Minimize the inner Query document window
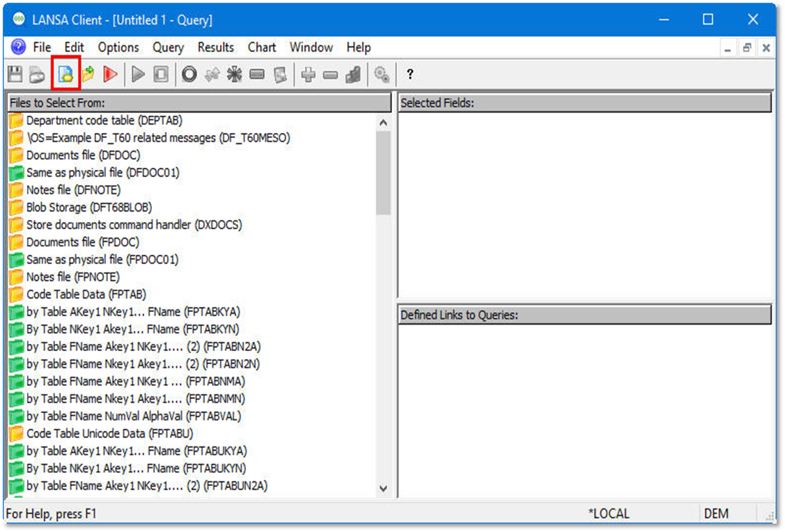The image size is (785, 532). (727, 48)
